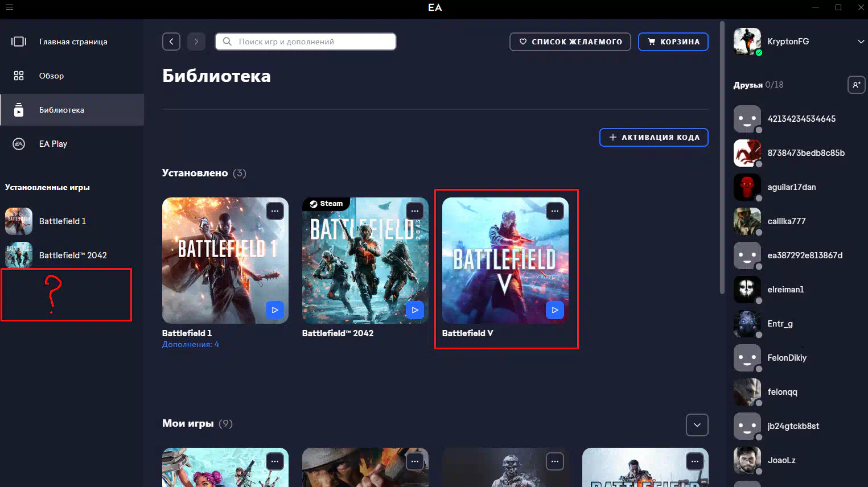Go to Главная страница in the sidebar
The image size is (868, 487).
click(72, 42)
